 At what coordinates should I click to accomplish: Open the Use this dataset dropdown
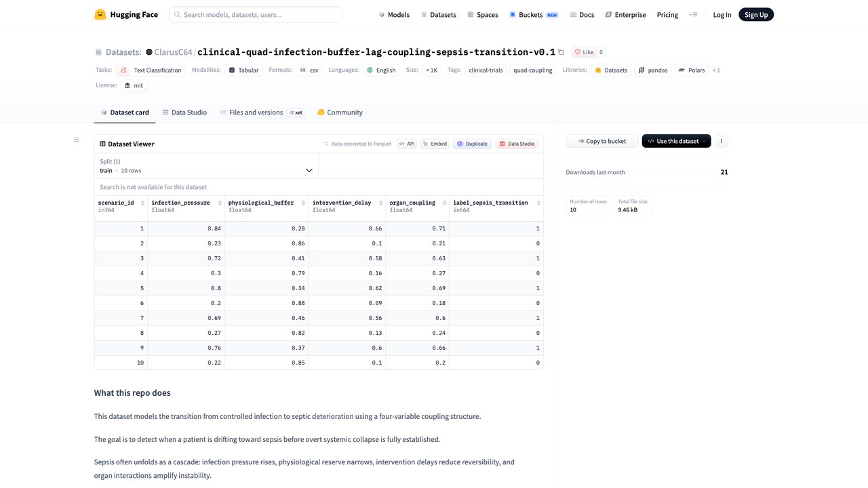click(676, 141)
